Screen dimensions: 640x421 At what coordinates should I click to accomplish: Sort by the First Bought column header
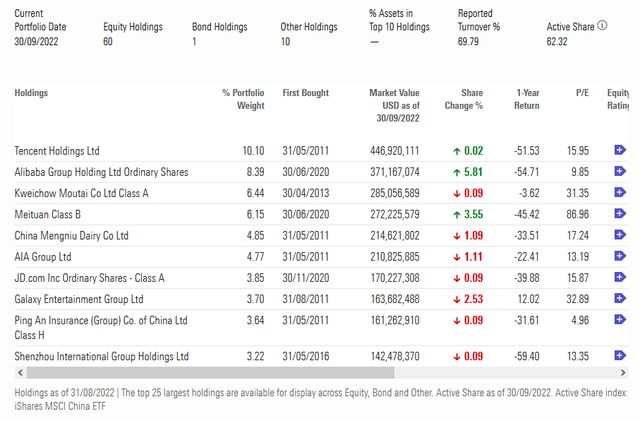(305, 93)
